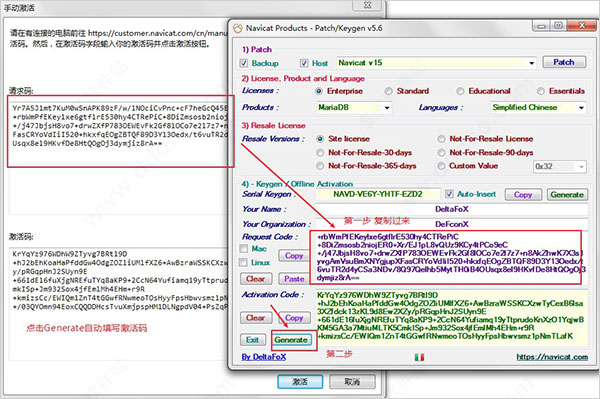Click Copy in the Request Code section
The width and height of the screenshot is (600, 399).
293,256
